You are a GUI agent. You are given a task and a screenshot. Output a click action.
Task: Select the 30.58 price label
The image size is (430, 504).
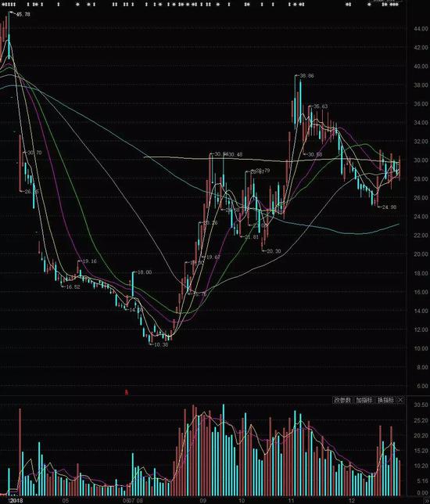315,155
